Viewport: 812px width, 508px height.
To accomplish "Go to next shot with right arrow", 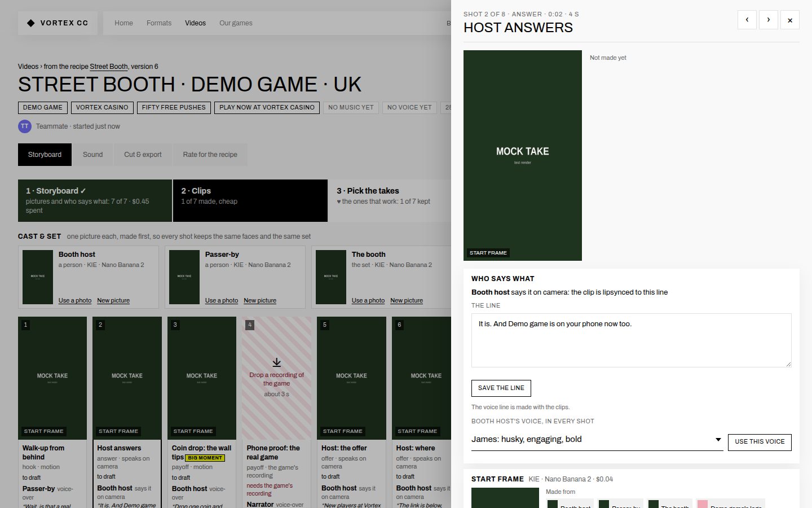I will click(x=769, y=20).
